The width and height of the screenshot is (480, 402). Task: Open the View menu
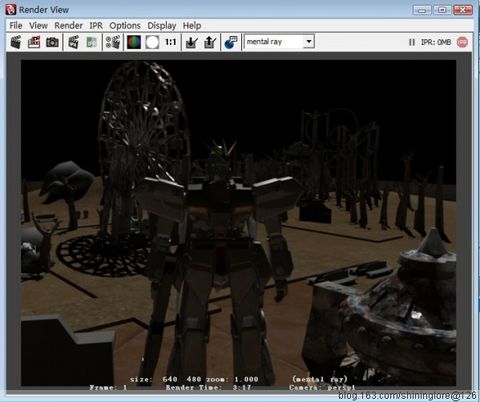[x=38, y=26]
